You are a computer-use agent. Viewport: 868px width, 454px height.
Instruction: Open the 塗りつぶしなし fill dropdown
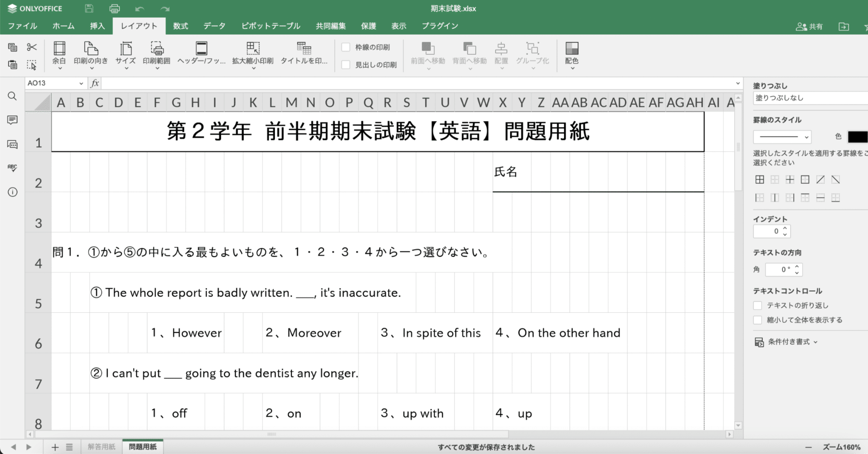point(809,98)
